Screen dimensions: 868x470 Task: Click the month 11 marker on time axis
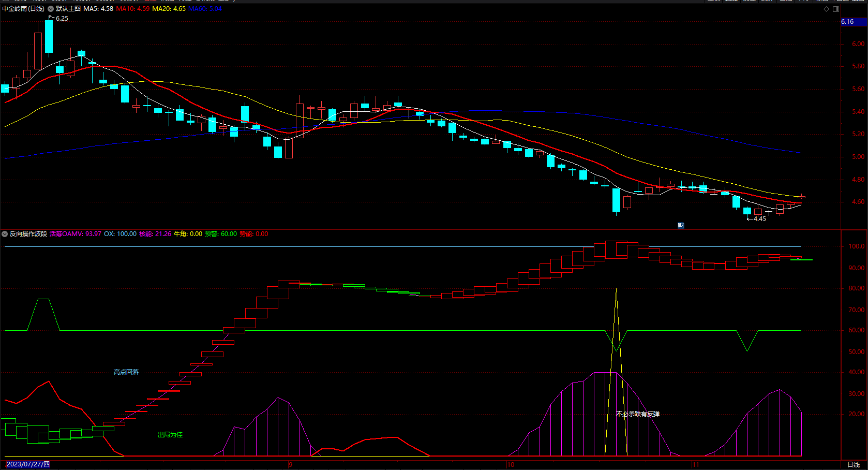pos(695,464)
